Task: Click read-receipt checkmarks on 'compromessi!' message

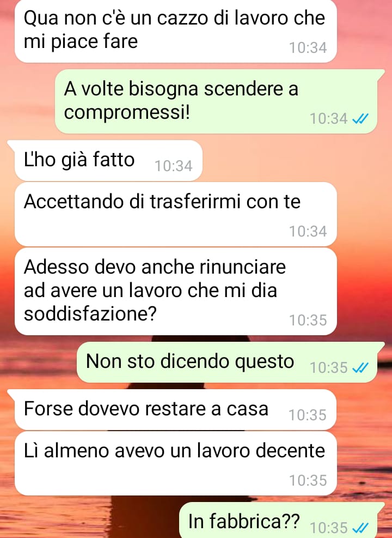Action: (360, 119)
